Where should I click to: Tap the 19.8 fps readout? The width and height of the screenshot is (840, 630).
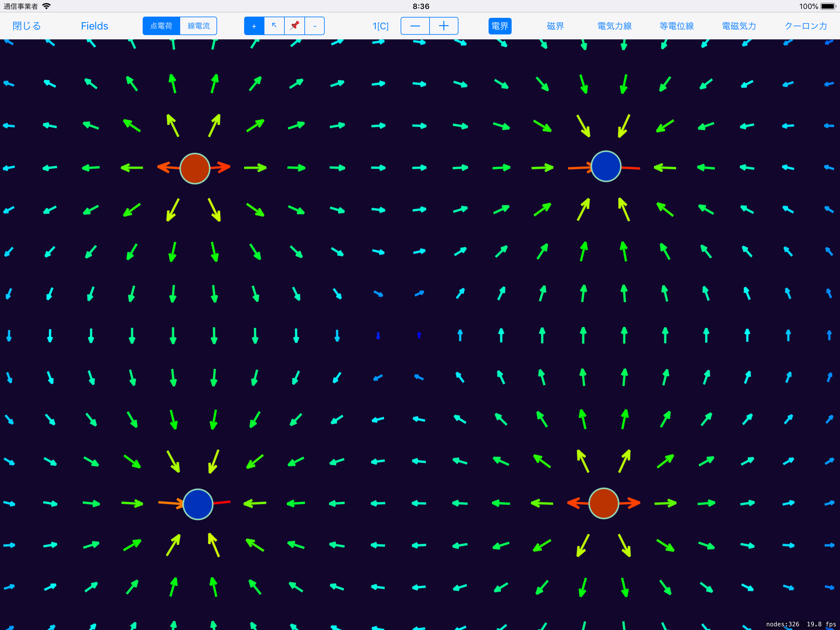point(821,624)
